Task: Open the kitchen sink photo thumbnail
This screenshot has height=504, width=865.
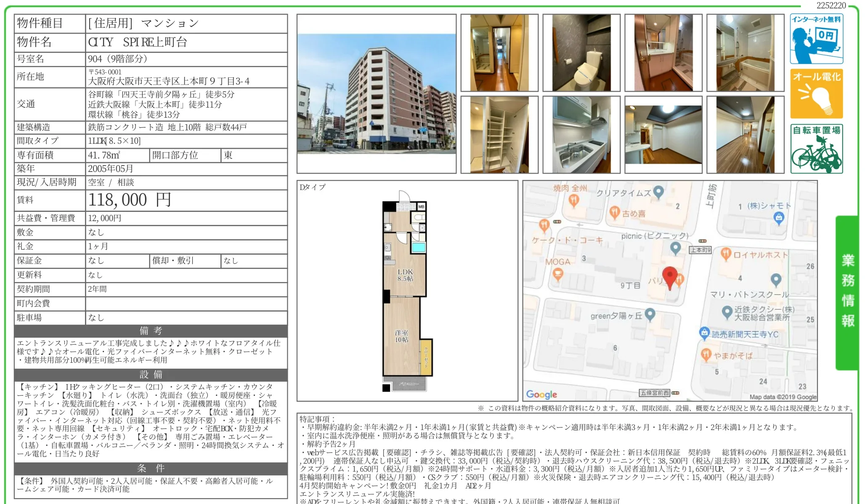Action: (x=581, y=135)
